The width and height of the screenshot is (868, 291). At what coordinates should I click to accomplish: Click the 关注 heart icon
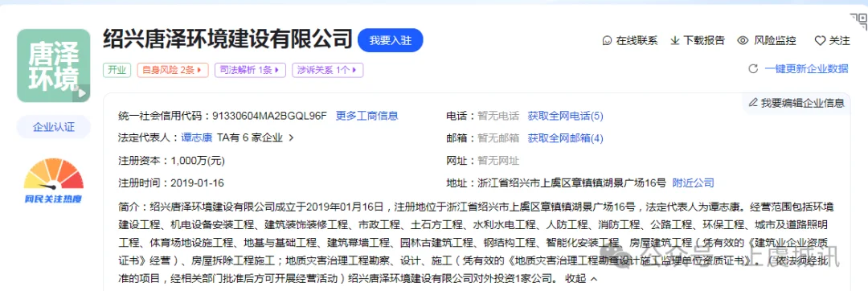(820, 40)
